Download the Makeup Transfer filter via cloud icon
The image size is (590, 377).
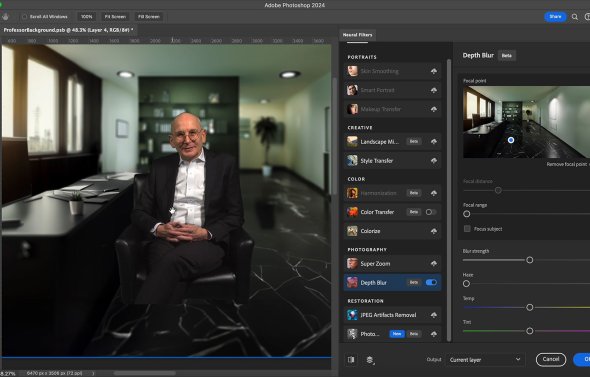click(x=433, y=109)
